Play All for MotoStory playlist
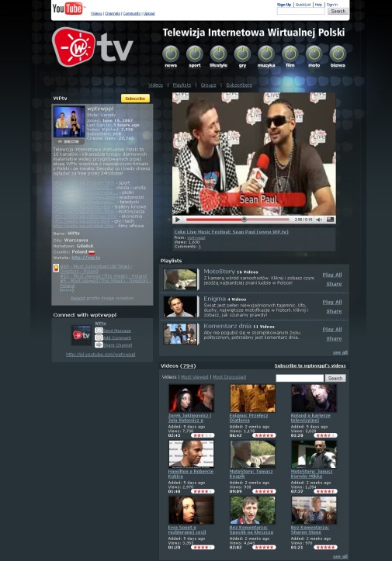The width and height of the screenshot is (392, 561). tap(332, 275)
